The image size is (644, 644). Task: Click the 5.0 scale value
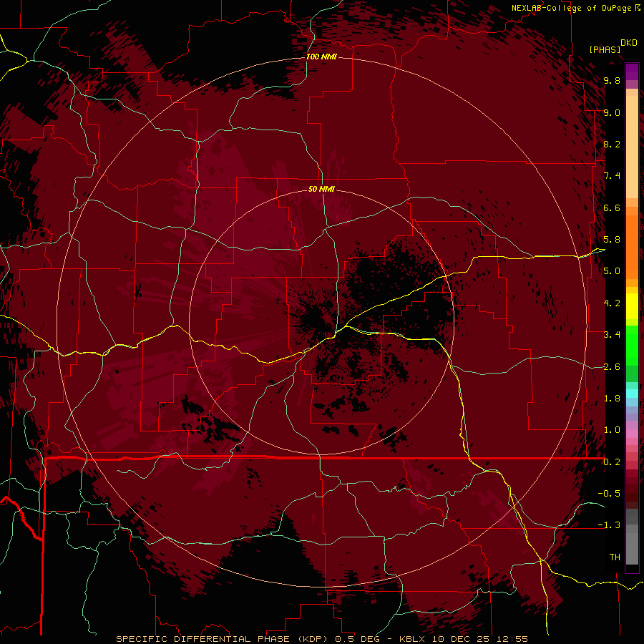tap(612, 271)
